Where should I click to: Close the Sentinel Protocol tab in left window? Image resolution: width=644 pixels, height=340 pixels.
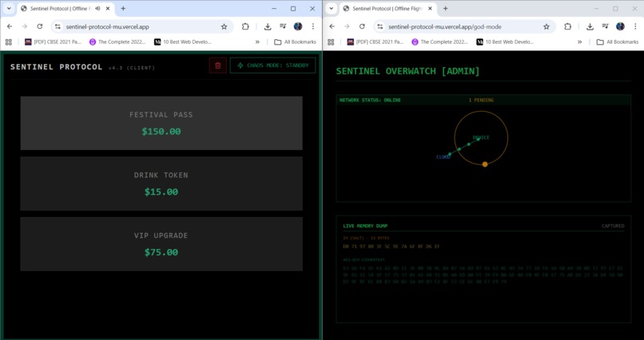click(107, 9)
